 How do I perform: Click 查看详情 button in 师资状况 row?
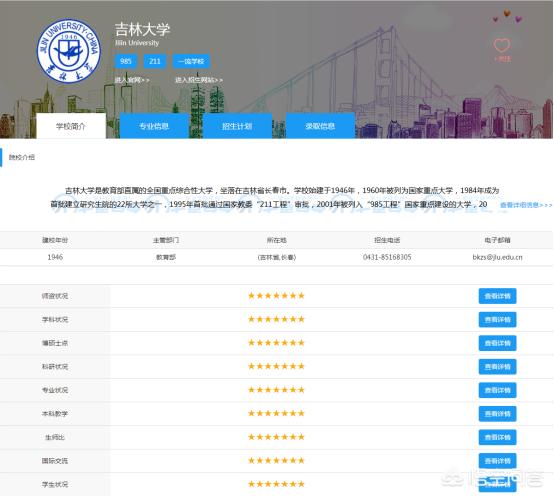tap(497, 296)
